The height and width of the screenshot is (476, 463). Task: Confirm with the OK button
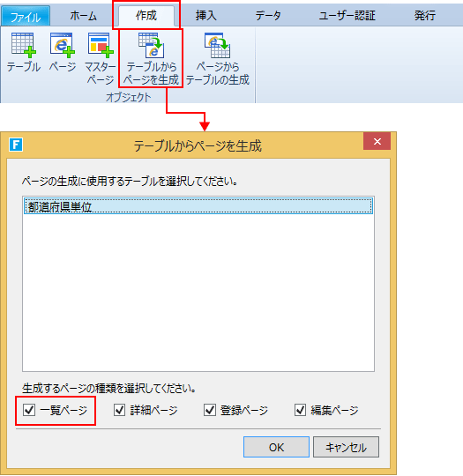coord(276,447)
